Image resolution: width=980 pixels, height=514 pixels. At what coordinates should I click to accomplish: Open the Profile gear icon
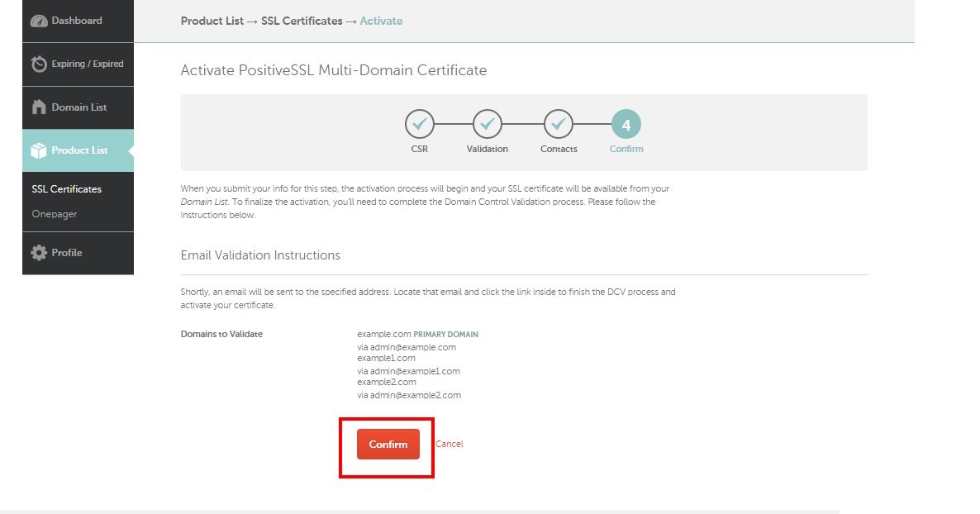pos(40,253)
